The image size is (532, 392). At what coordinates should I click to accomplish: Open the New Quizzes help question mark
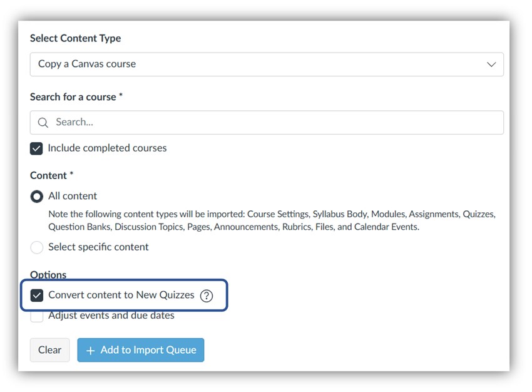(x=207, y=296)
